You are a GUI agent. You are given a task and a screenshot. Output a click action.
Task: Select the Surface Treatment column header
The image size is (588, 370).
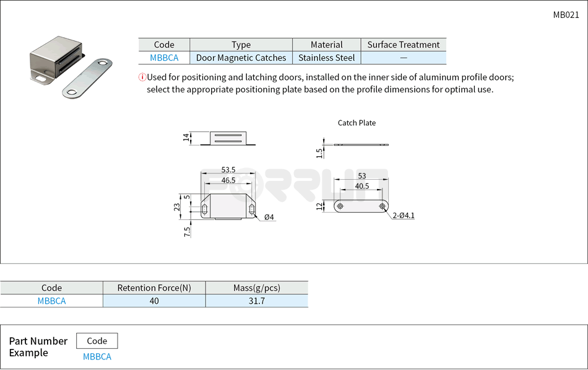coord(404,44)
